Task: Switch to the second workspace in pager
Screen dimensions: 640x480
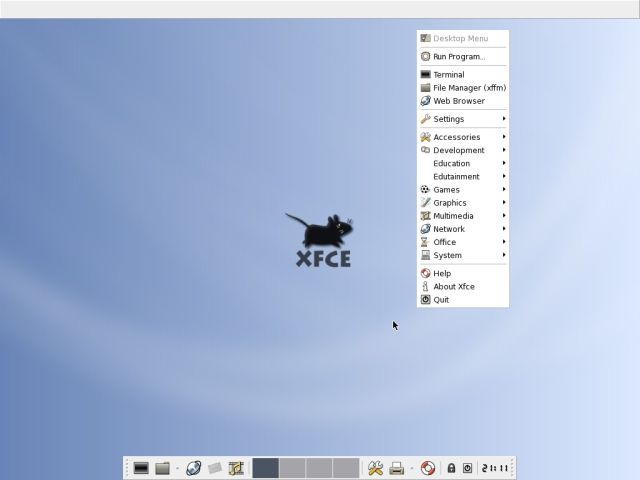Action: pyautogui.click(x=292, y=468)
